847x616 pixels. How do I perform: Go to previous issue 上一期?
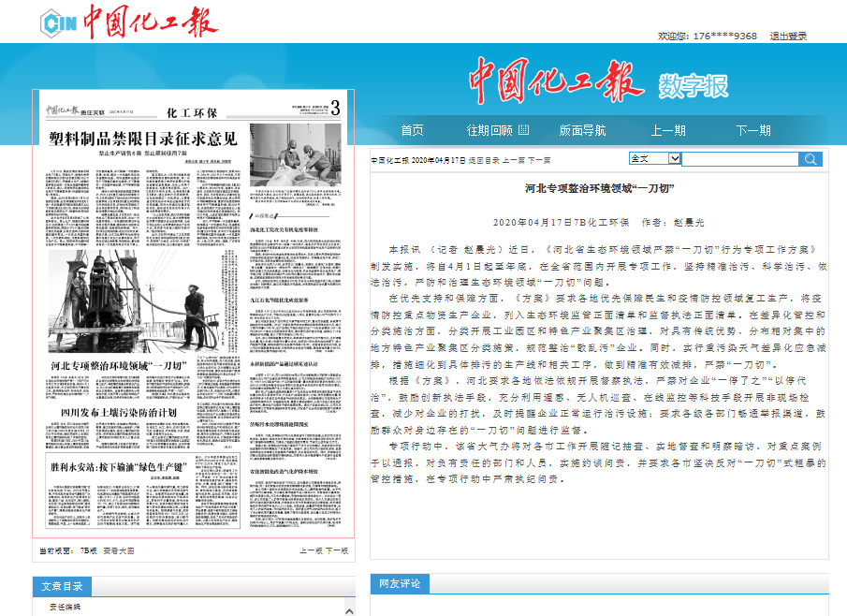pyautogui.click(x=668, y=130)
